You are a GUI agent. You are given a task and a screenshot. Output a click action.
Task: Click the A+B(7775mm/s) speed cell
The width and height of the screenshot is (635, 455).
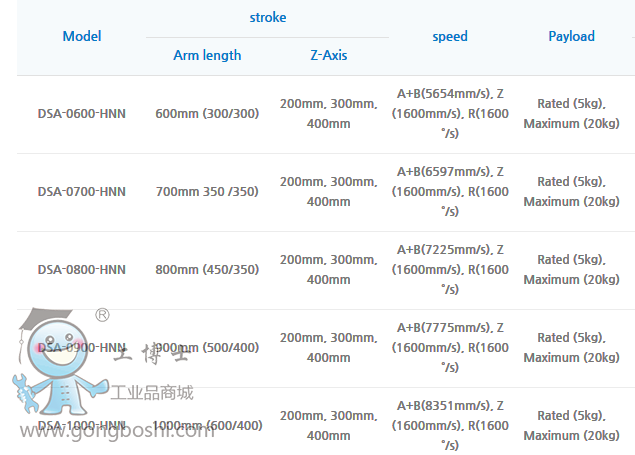(450, 347)
